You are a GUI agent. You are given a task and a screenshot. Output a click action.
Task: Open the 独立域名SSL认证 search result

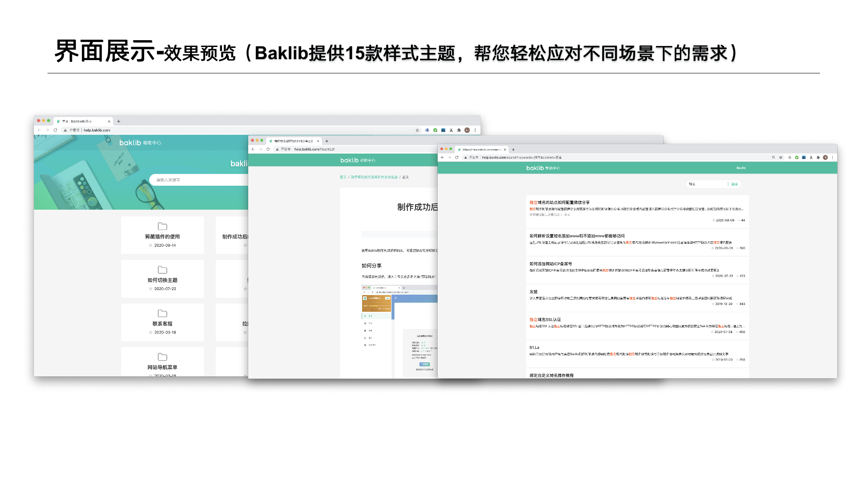[545, 319]
